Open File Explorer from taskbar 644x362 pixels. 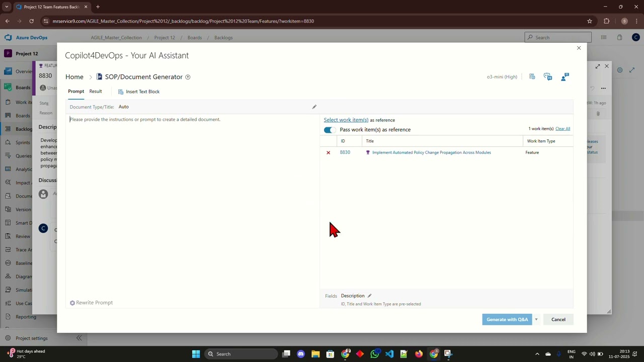pos(315,354)
